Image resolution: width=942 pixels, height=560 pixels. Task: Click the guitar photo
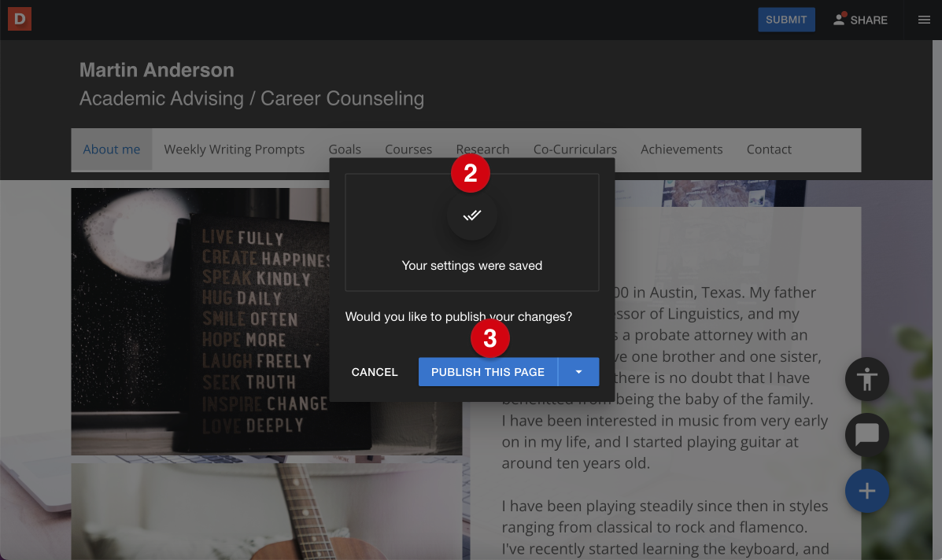[x=267, y=511]
